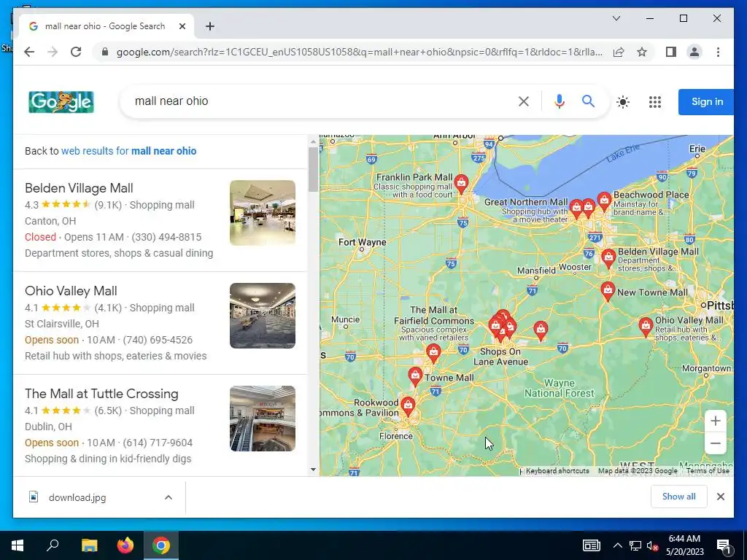This screenshot has height=560, width=747.
Task: Bookmark this page with the star icon
Action: tap(642, 52)
